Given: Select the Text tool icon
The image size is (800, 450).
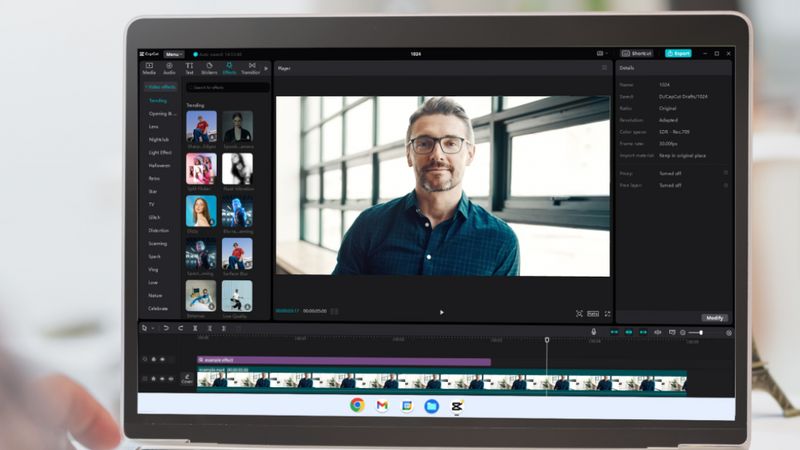Looking at the screenshot, I should 189,68.
